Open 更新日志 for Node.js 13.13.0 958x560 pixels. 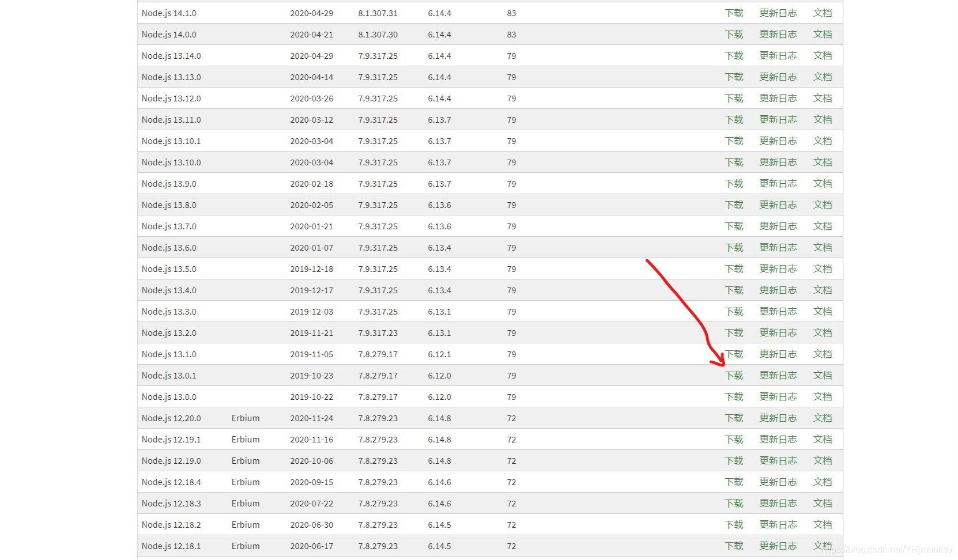click(778, 77)
